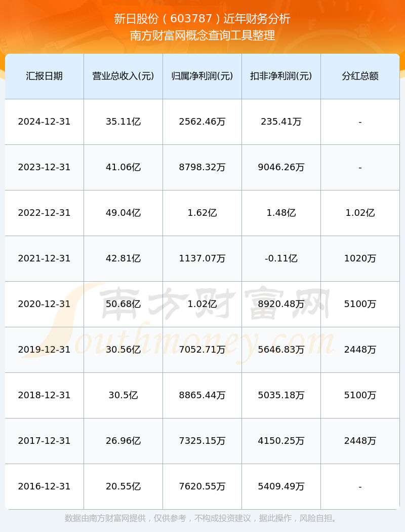
Task: Select the 2019-12-31 date cell
Action: (45, 350)
